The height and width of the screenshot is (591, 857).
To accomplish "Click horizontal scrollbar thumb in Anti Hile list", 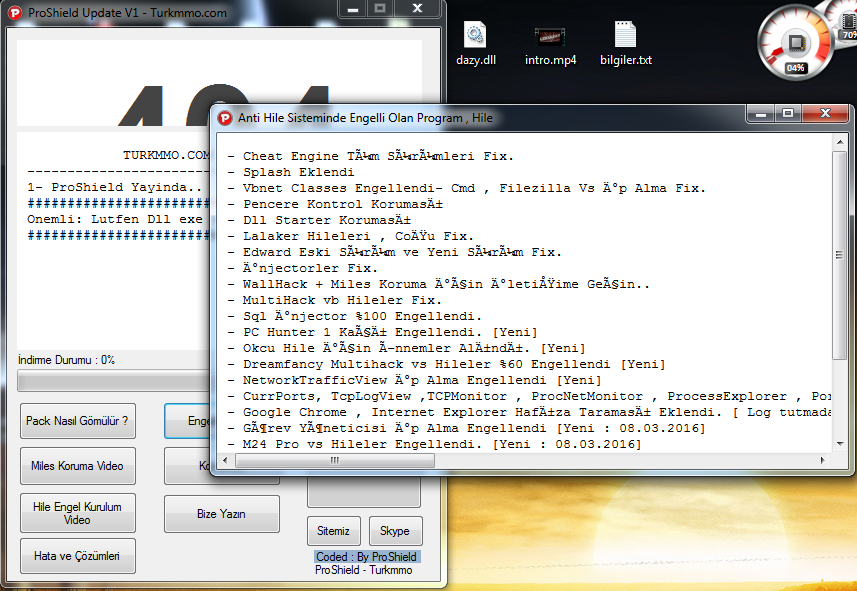I will pos(334,460).
